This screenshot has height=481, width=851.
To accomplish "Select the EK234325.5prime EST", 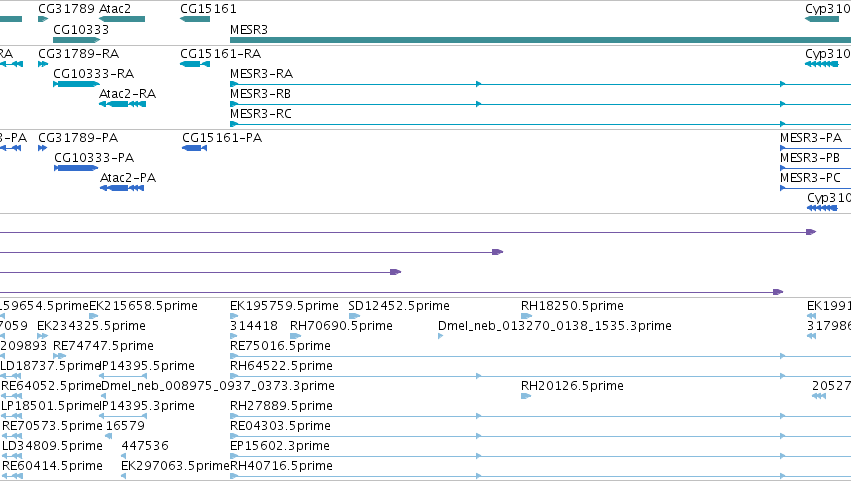I will [43, 336].
